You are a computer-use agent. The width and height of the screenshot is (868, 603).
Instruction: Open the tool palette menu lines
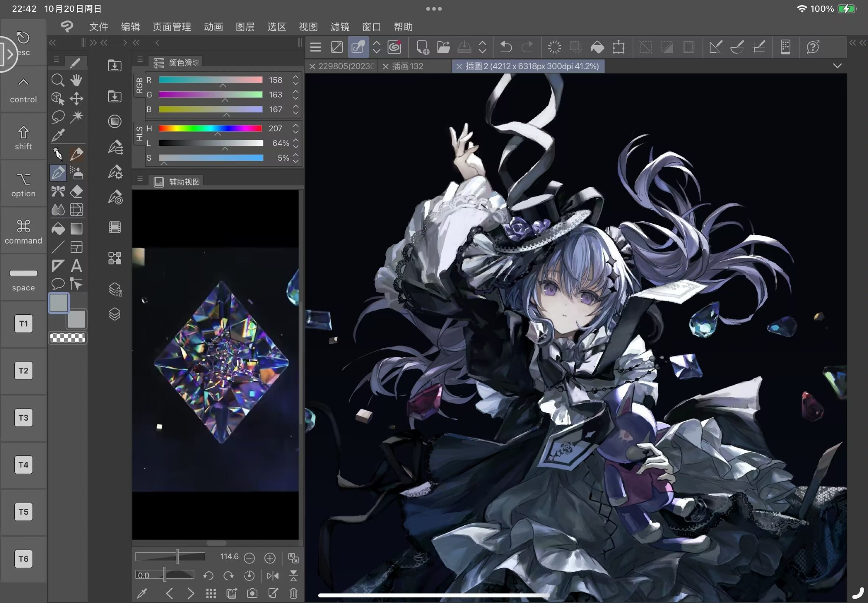point(56,59)
